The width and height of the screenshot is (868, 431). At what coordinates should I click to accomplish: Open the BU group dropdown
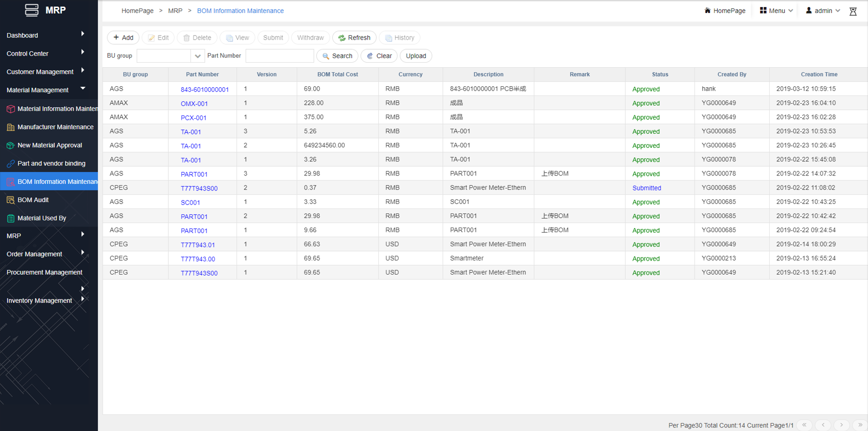click(197, 56)
